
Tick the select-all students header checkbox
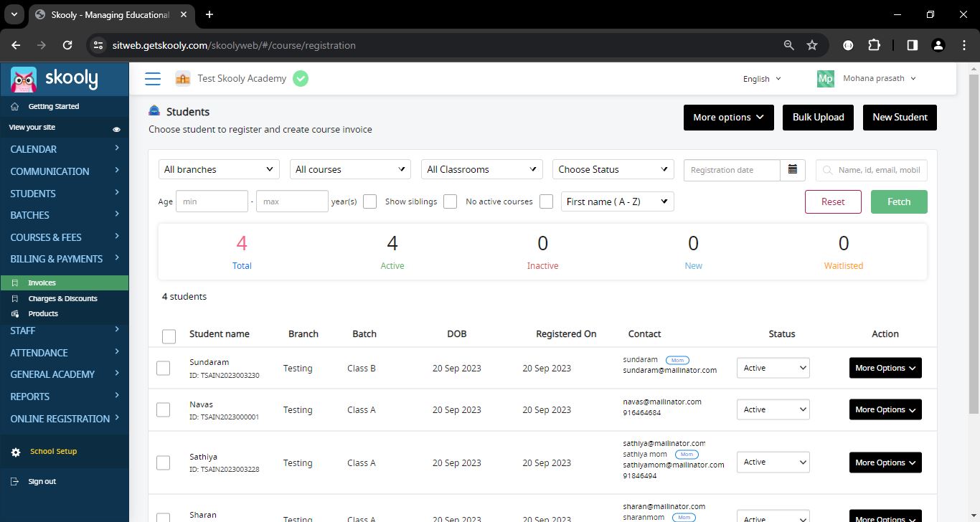pyautogui.click(x=169, y=336)
